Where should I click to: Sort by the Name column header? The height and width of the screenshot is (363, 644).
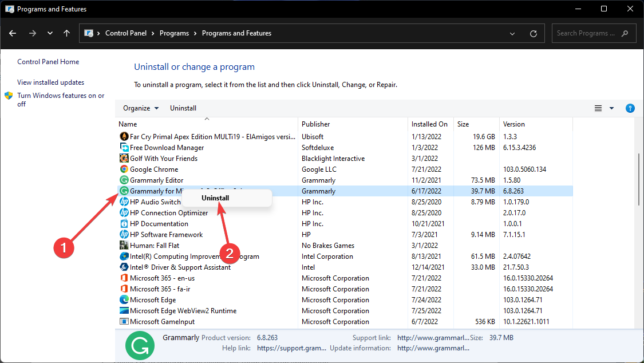click(207, 124)
